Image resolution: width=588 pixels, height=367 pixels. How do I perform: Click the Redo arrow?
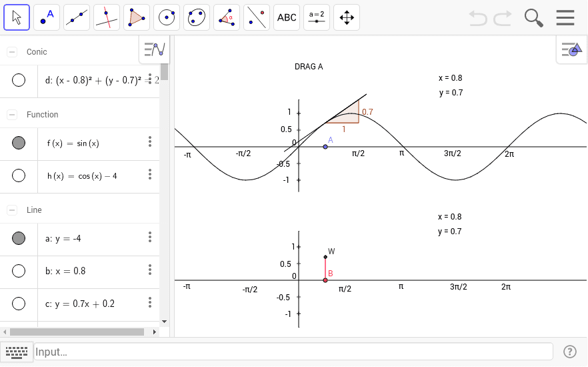[x=503, y=17]
